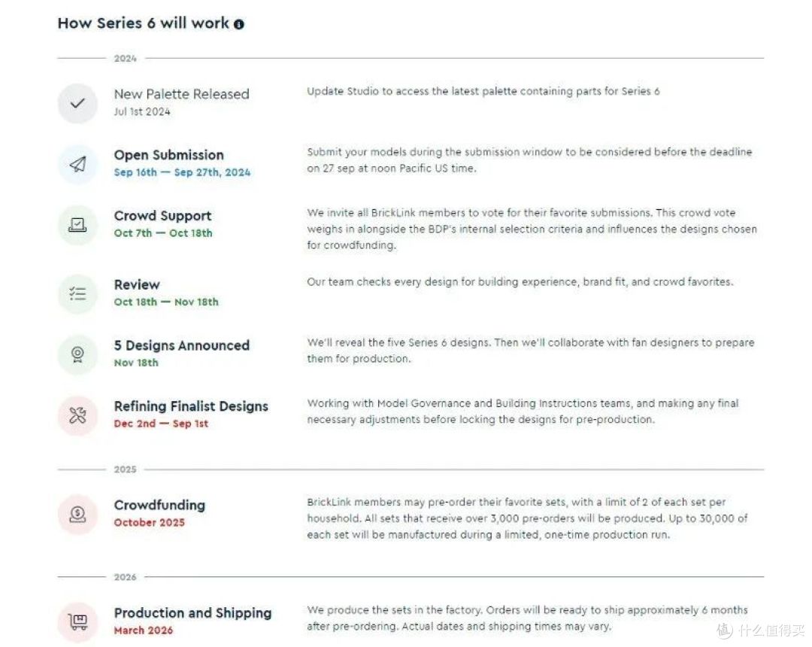This screenshot has width=812, height=647.
Task: Click the info icon beside Series 6 heading
Action: (x=239, y=24)
